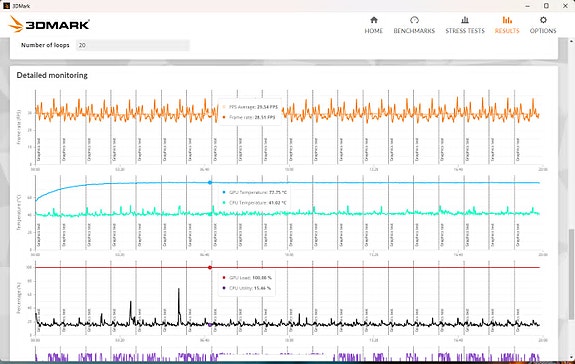
Task: Click the 'Frame rate' tooltip row
Action: [249, 117]
